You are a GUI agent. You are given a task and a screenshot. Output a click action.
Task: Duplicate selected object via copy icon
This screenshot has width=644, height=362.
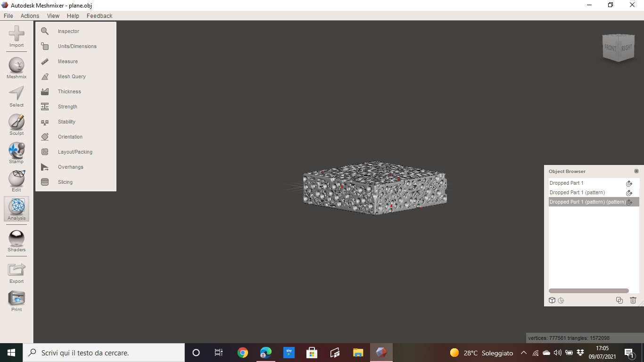click(619, 300)
